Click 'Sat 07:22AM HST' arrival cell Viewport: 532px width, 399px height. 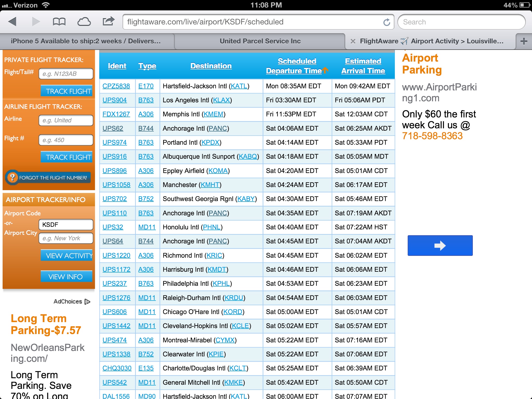363,227
